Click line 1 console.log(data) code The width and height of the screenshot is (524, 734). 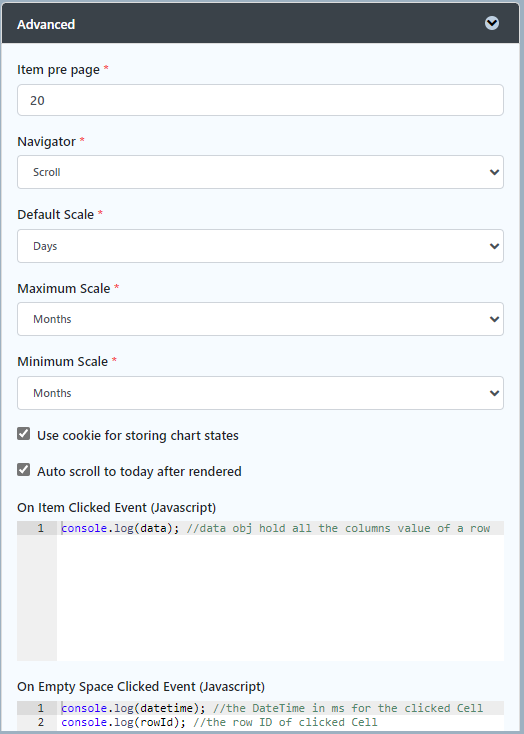click(120, 528)
